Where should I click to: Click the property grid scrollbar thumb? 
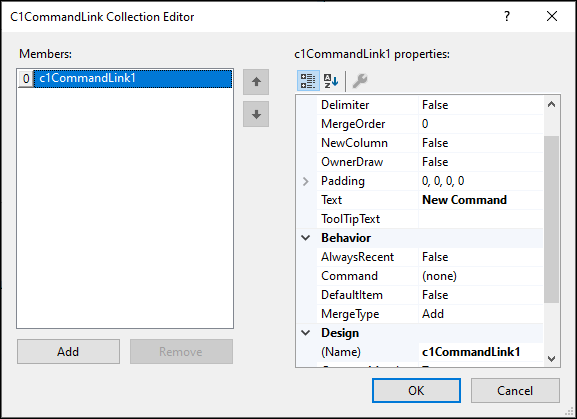pyautogui.click(x=551, y=219)
